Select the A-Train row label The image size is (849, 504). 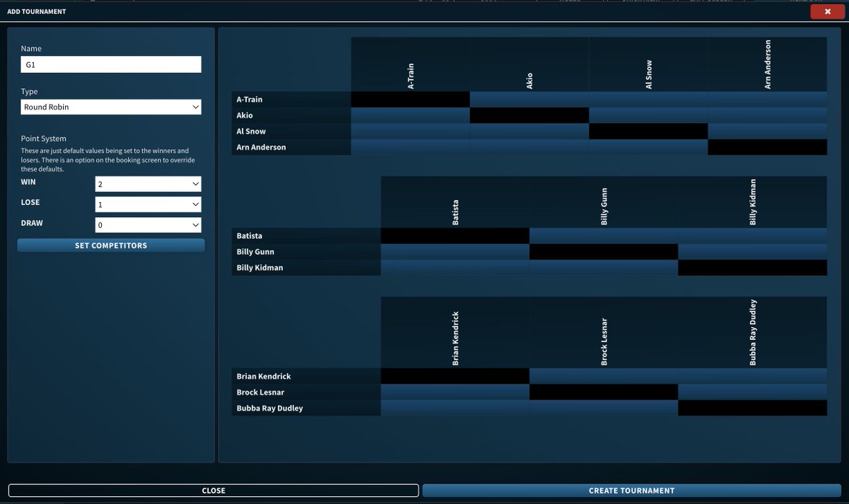[x=291, y=100]
